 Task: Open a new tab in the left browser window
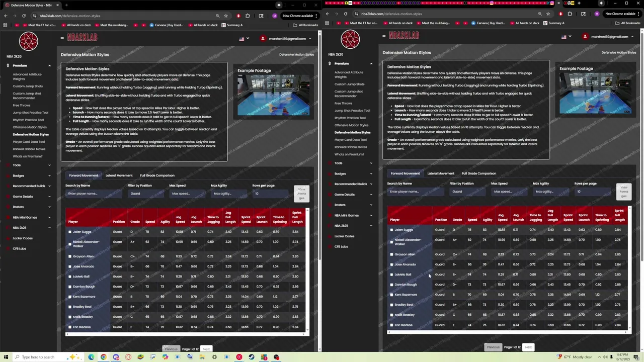click(66, 5)
